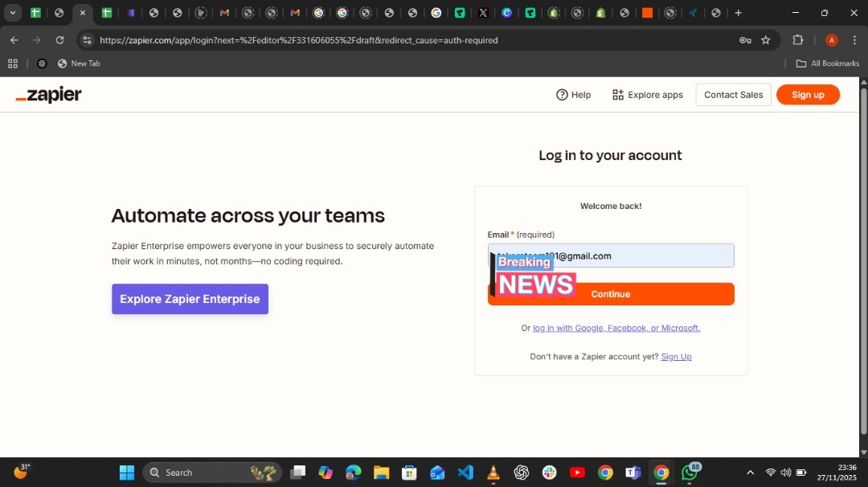Screen dimensions: 868x487
Task: Open WhatsApp with 88 badge
Action: tap(690, 473)
